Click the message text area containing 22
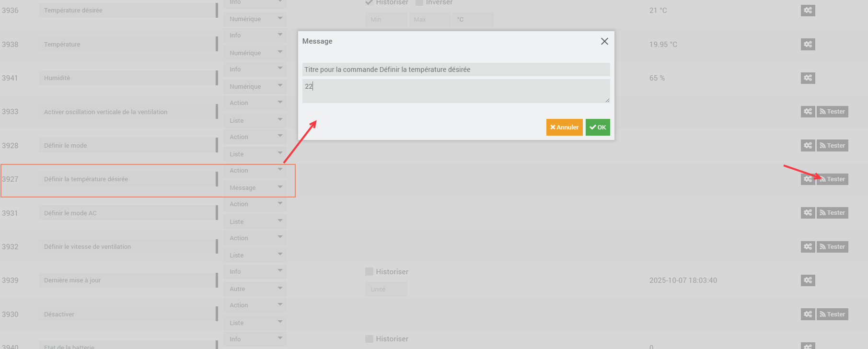Viewport: 868px width, 349px height. [x=456, y=91]
